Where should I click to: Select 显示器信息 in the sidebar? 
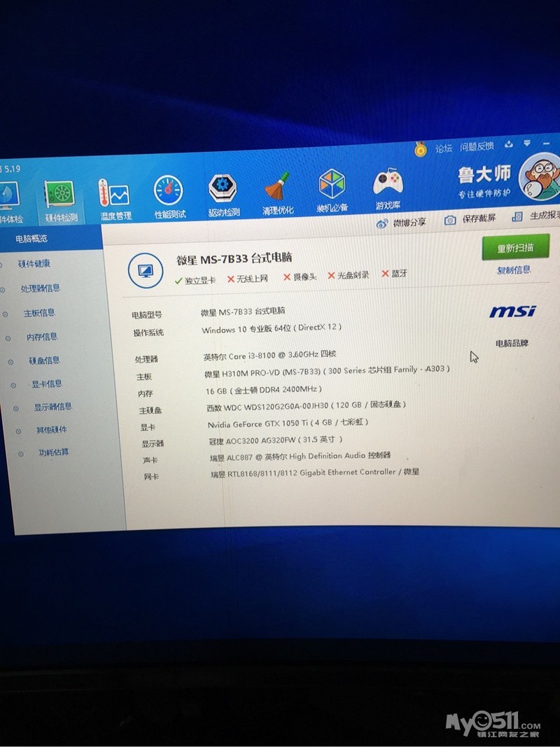[53, 406]
